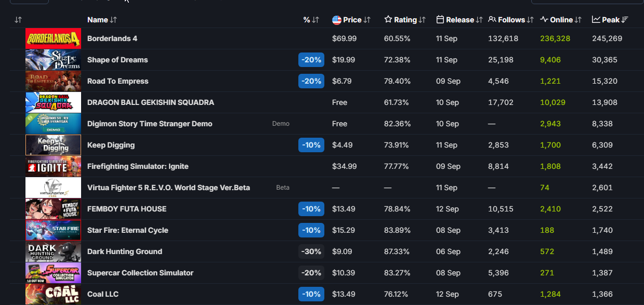The image size is (644, 305).
Task: Click the sort arrows beside the % header
Action: point(316,20)
